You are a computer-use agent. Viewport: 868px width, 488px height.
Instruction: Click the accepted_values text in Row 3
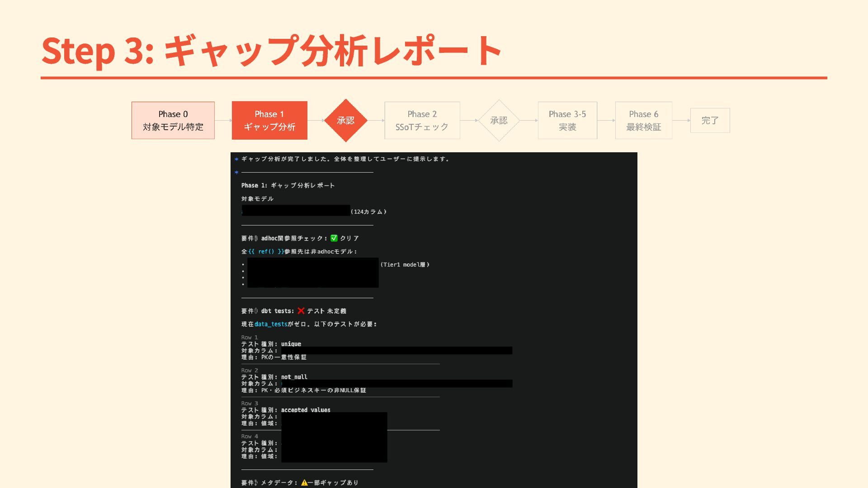coord(306,410)
